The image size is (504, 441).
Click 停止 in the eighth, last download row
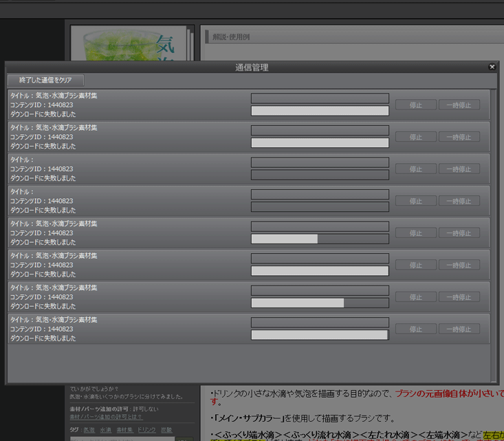[x=415, y=329]
